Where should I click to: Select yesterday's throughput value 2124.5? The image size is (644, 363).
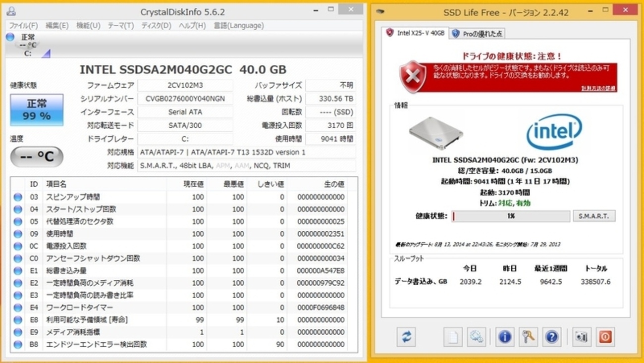click(x=510, y=282)
